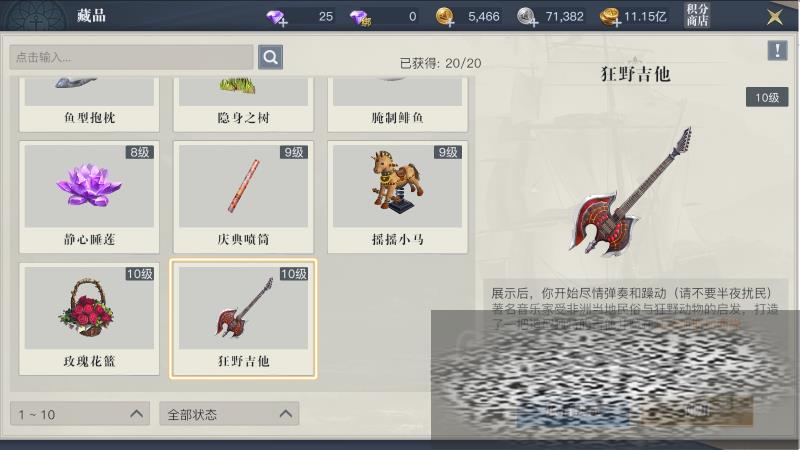The image size is (800, 450).
Task: Open the exclamation info icon
Action: [x=777, y=51]
